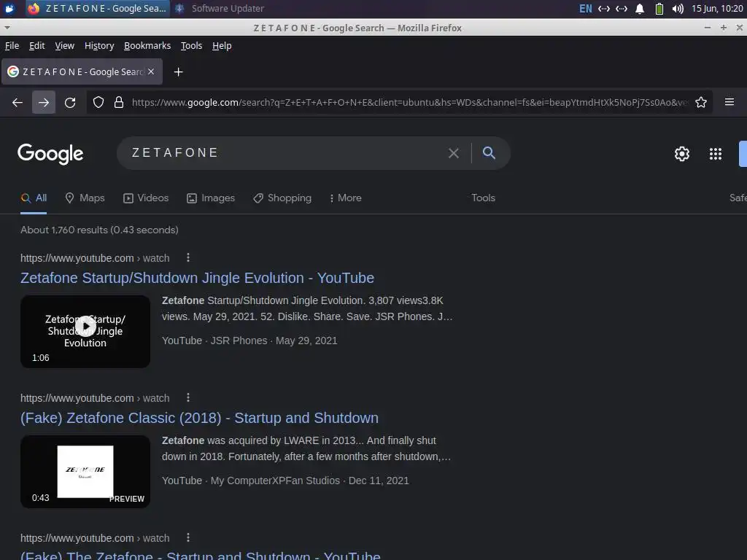Click 'My ComputerXPFan Studios · Dec 11, 2021' text
Screen dimensions: 747x560
point(309,481)
